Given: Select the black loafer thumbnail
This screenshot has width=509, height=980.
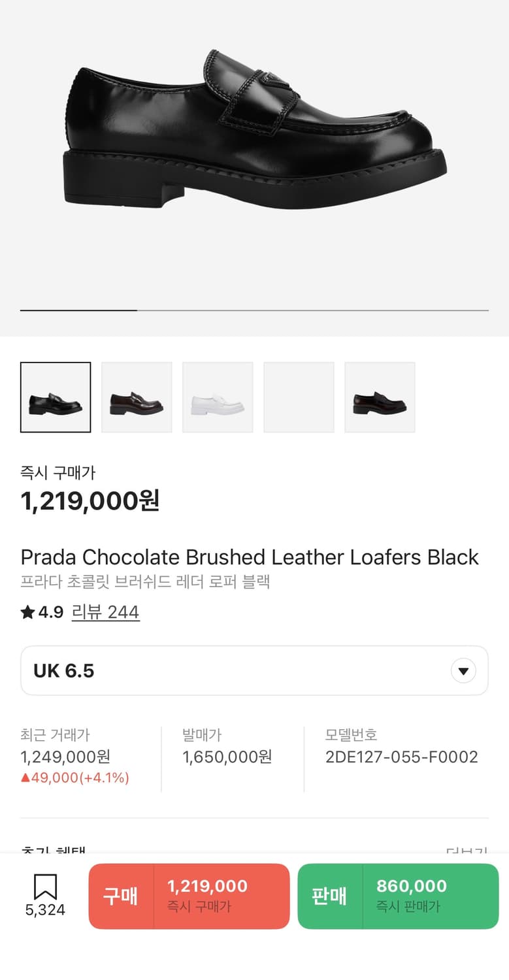Looking at the screenshot, I should point(56,397).
